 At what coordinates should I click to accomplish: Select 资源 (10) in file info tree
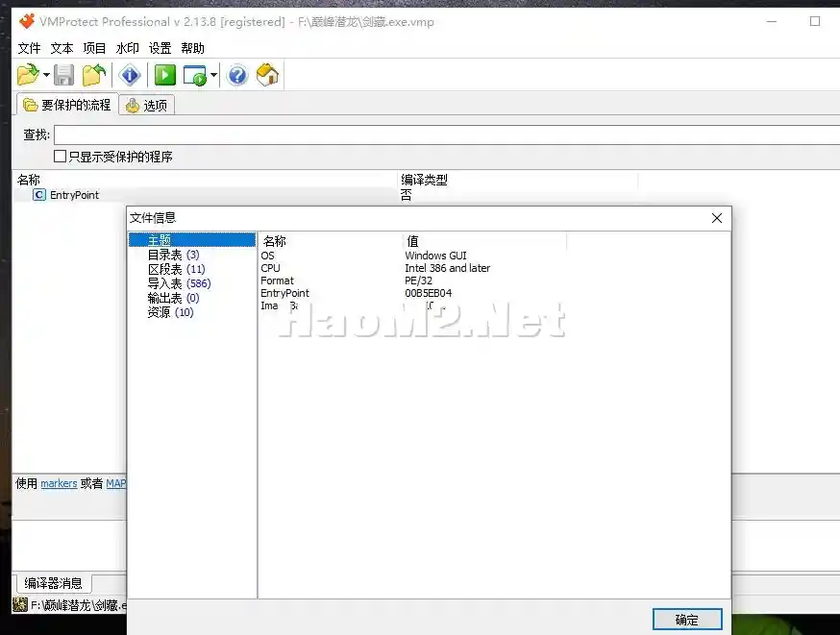(170, 312)
